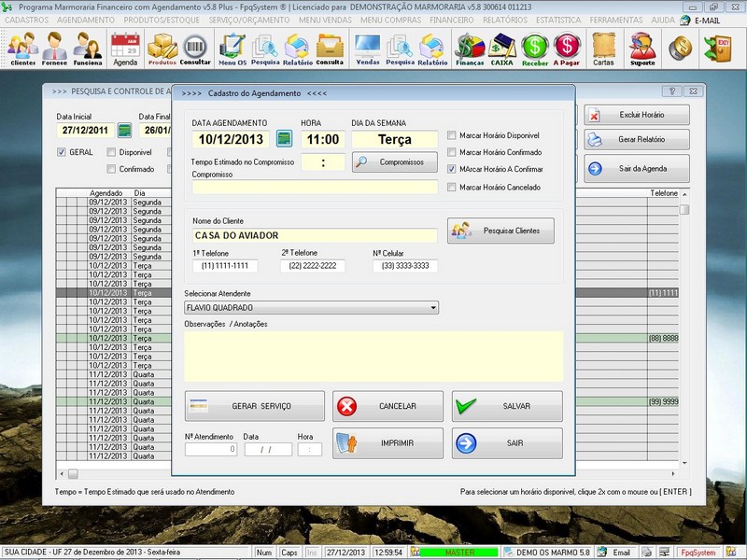
Task: Open the Agenda calendar icon
Action: (125, 49)
